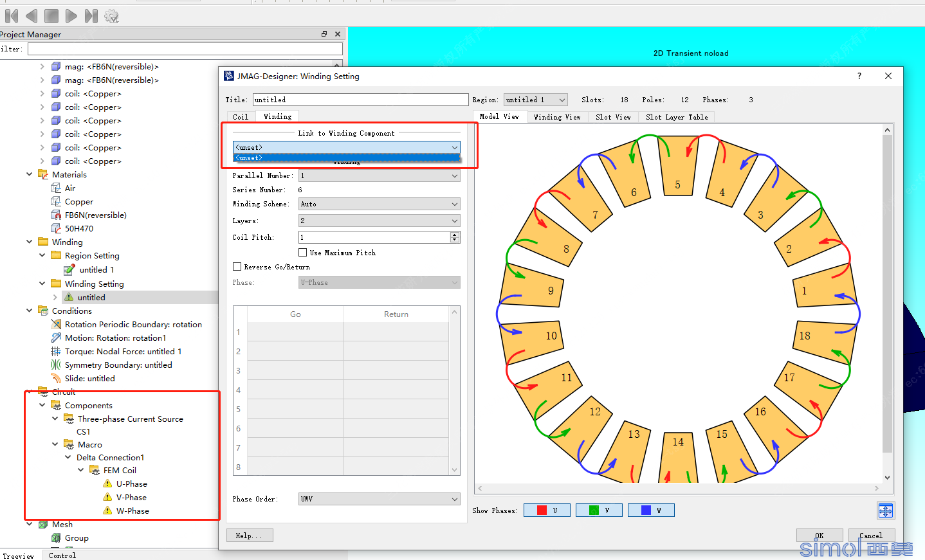Open the Winding View tab
The image size is (925, 560).
click(557, 117)
